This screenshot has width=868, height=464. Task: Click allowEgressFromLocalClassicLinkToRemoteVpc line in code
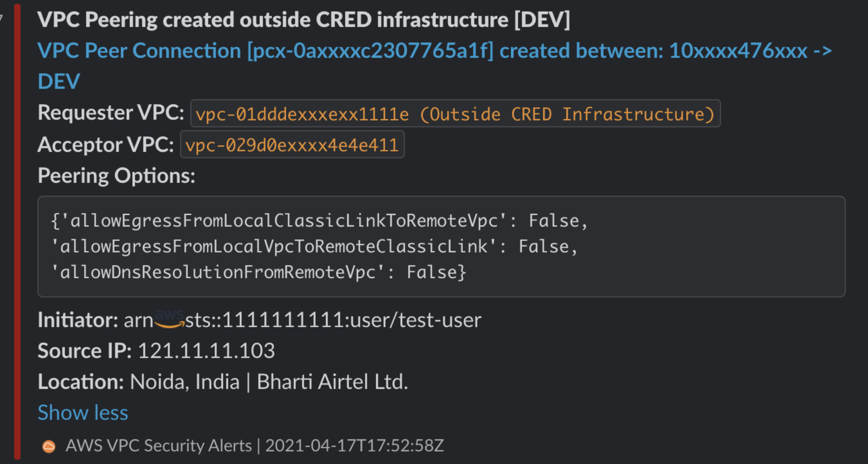(319, 221)
